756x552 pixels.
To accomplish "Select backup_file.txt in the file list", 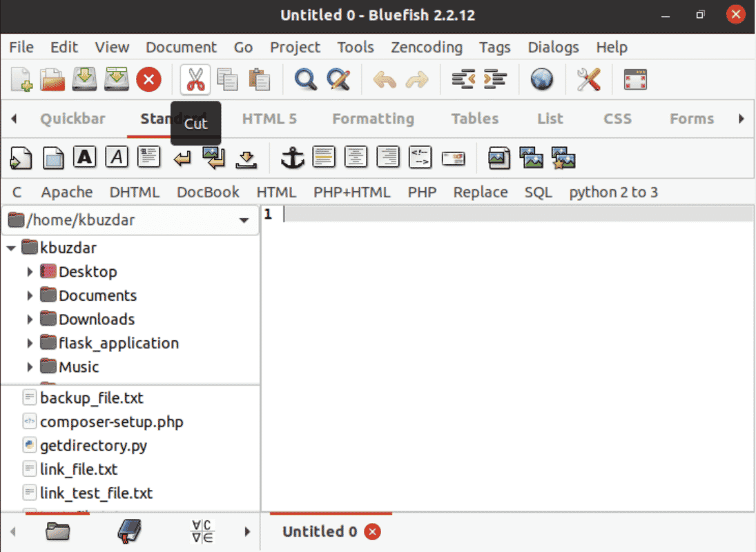I will (x=92, y=398).
